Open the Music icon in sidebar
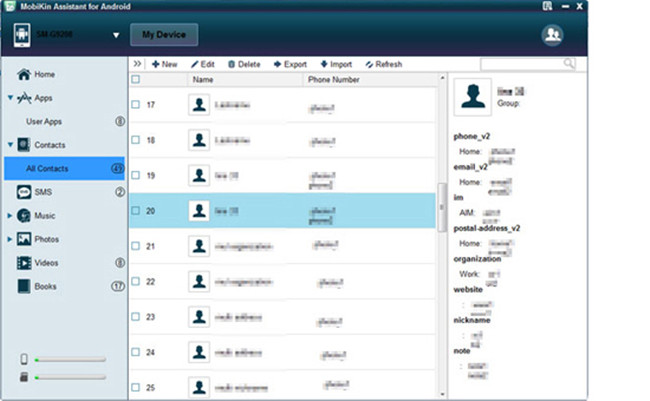This screenshot has width=650, height=401. point(24,216)
